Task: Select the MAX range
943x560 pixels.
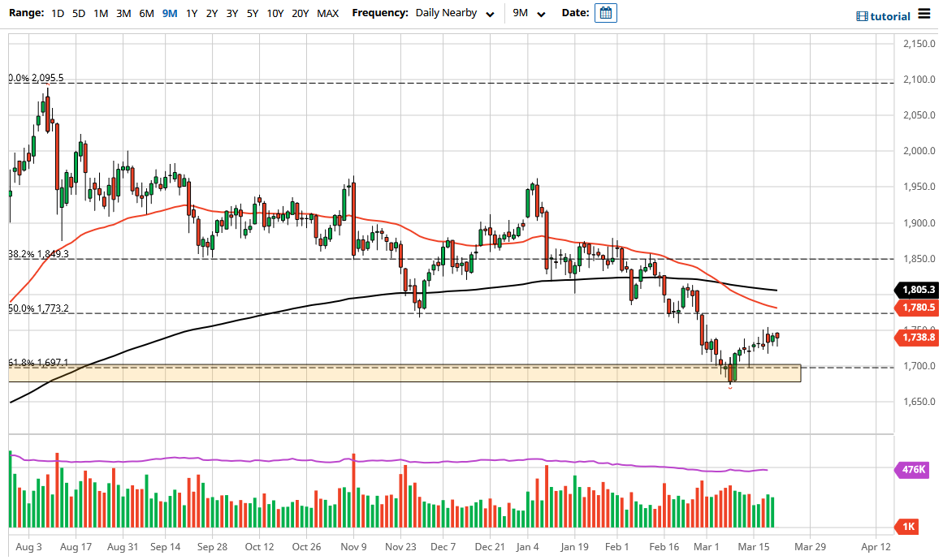Action: coord(328,13)
